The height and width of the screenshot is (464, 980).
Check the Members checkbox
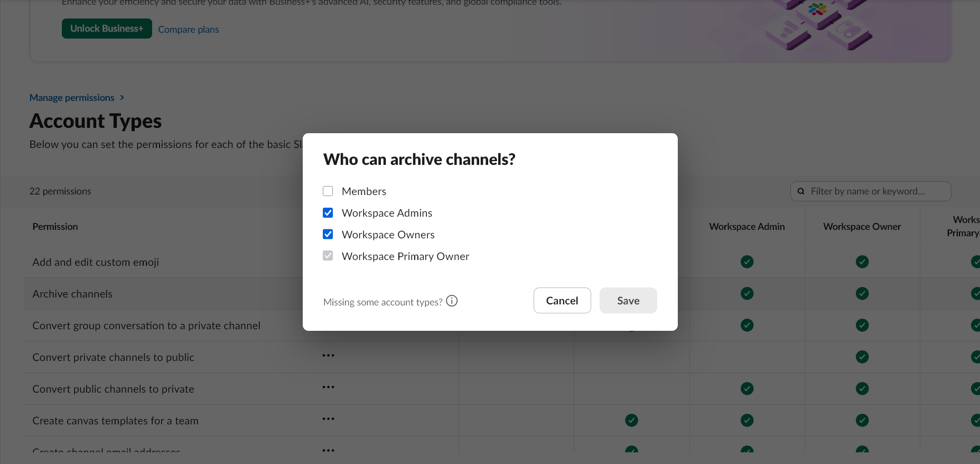coord(328,191)
